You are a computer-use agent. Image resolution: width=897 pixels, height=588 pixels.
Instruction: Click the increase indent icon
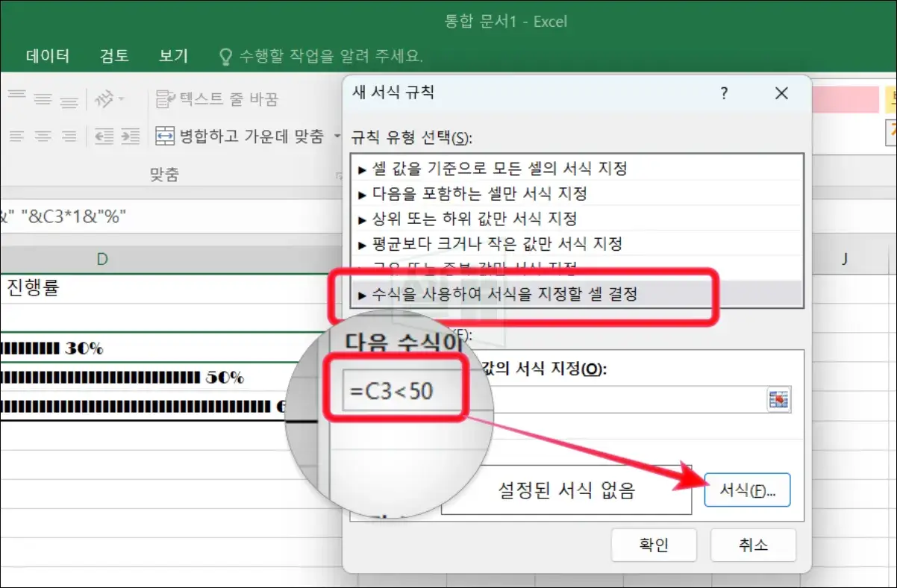tap(131, 137)
